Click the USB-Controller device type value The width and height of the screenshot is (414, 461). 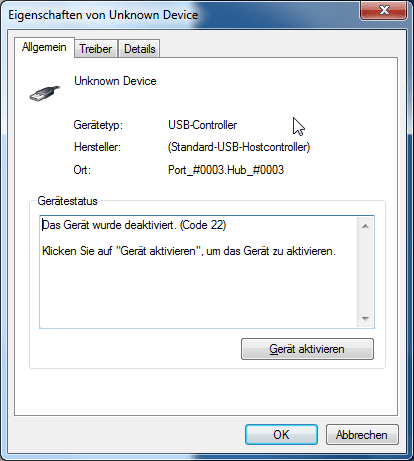(x=202, y=125)
